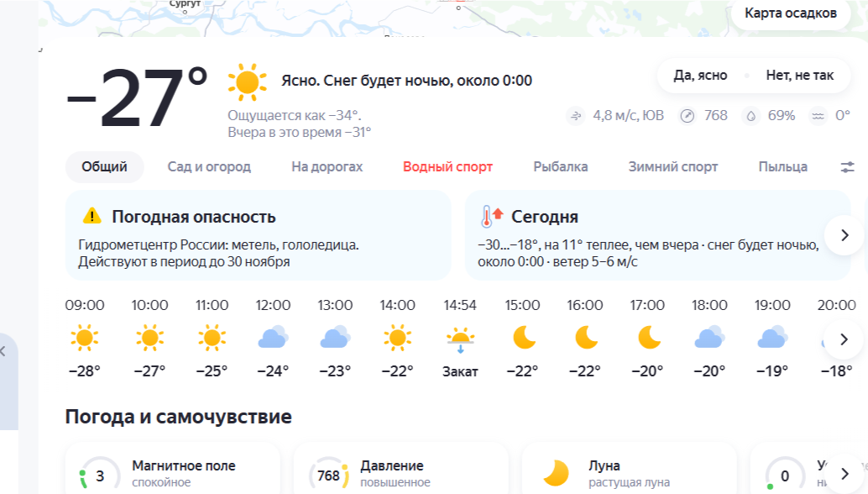Select the Водный спорт tab
868x494 pixels.
coord(447,166)
